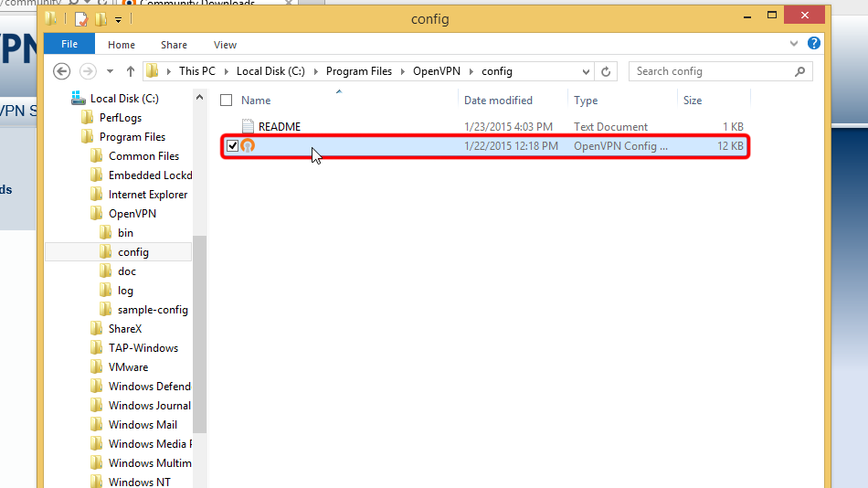Screen dimensions: 868x488
Task: Click the Back navigation arrow
Action: coord(62,71)
